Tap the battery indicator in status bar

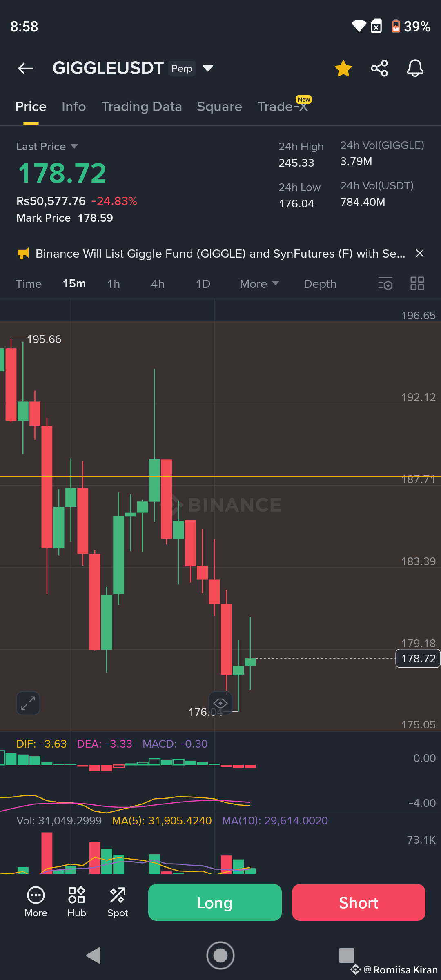click(x=411, y=27)
